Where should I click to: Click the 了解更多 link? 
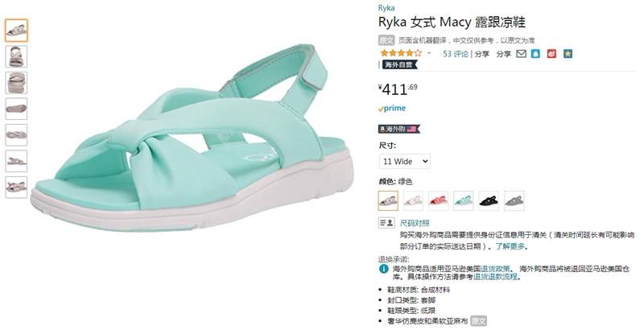[x=510, y=245]
